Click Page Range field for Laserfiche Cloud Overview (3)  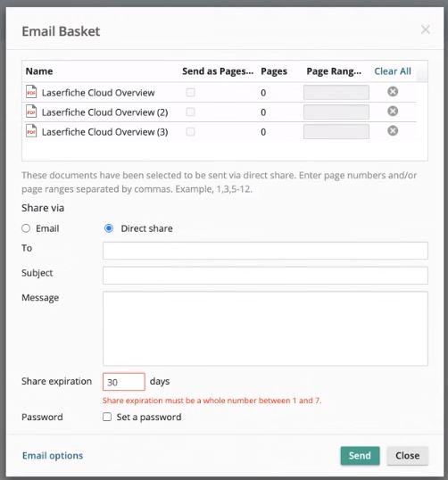(336, 132)
